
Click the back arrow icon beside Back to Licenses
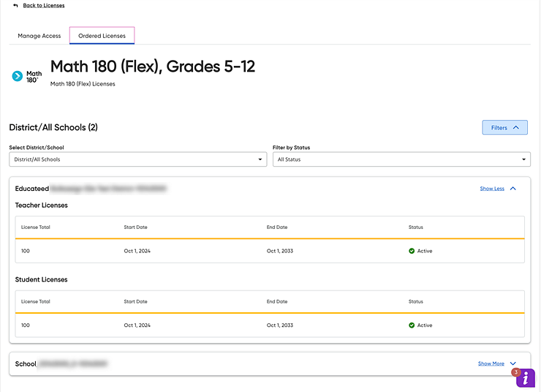15,6
